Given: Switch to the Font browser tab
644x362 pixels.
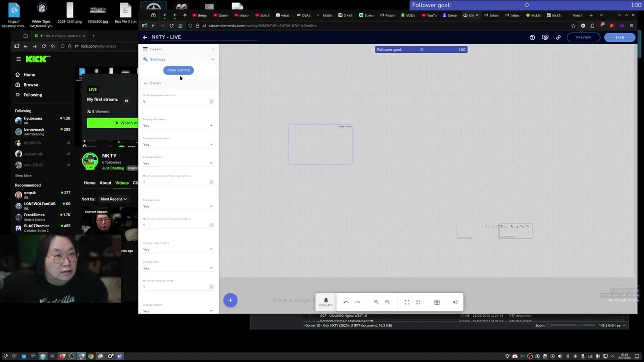Looking at the screenshot, I should coord(577,15).
